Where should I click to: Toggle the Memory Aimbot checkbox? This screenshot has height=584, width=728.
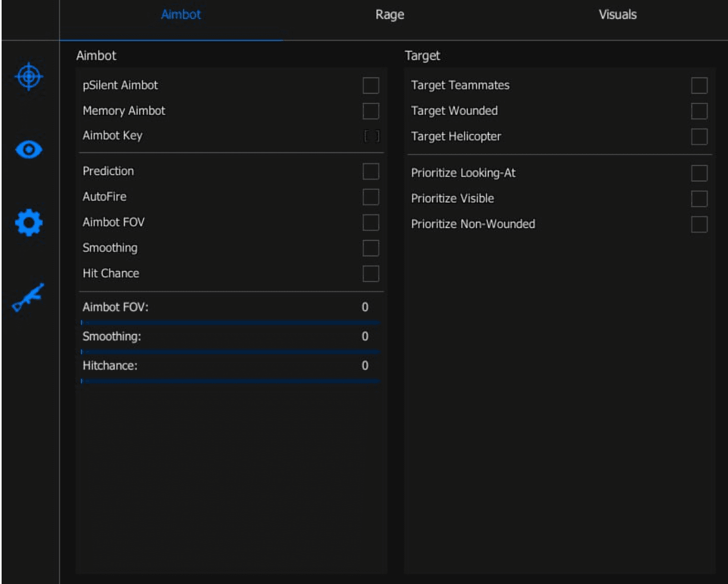click(x=370, y=111)
